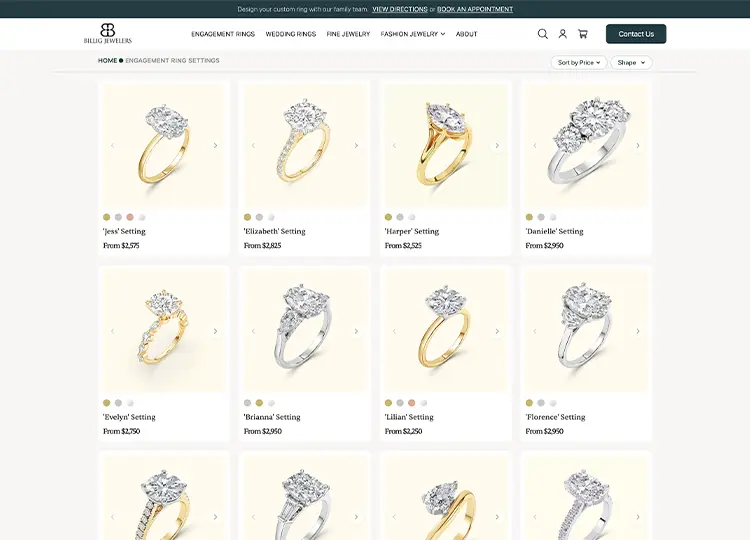
Task: Show next image of 'Elizabeth' Setting
Action: click(x=356, y=145)
